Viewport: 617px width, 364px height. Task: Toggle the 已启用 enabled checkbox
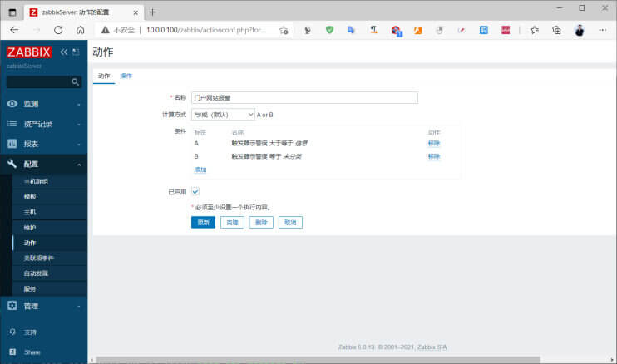click(195, 191)
